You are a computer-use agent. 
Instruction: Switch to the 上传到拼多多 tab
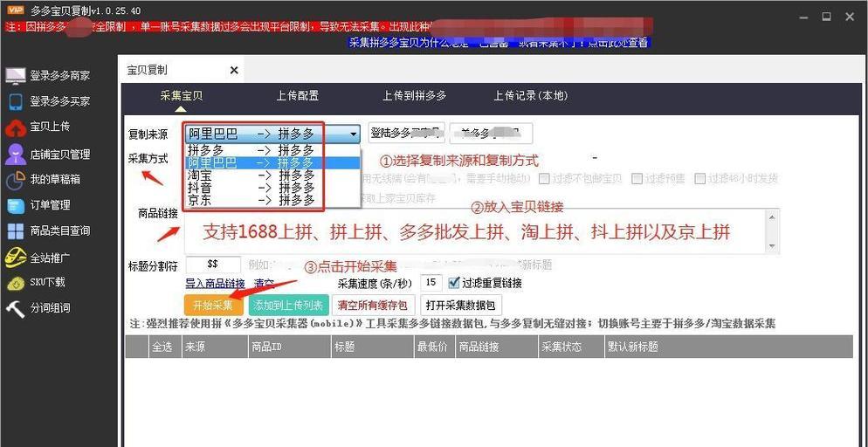coord(415,96)
